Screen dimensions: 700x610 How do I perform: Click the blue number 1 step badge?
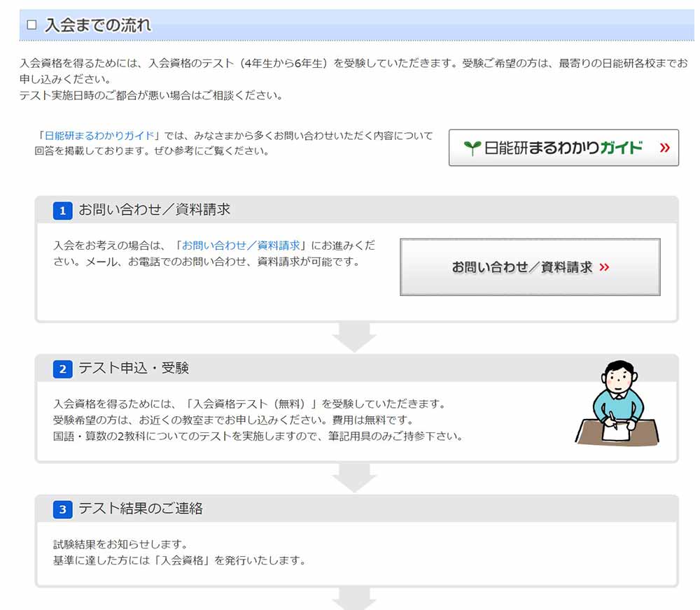click(x=62, y=211)
